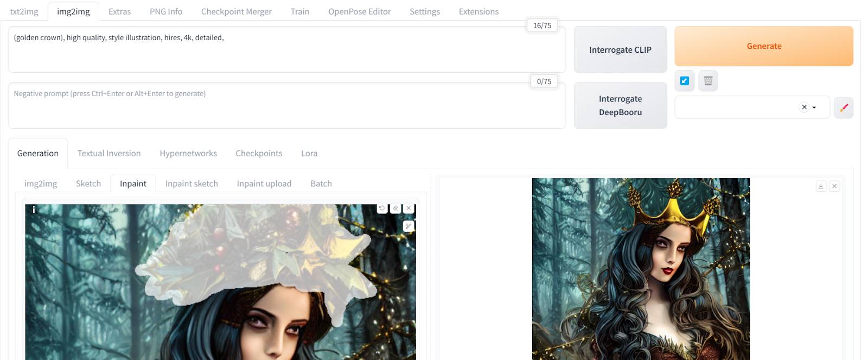Switch to the Lora tab
The image size is (868, 360).
pos(309,153)
